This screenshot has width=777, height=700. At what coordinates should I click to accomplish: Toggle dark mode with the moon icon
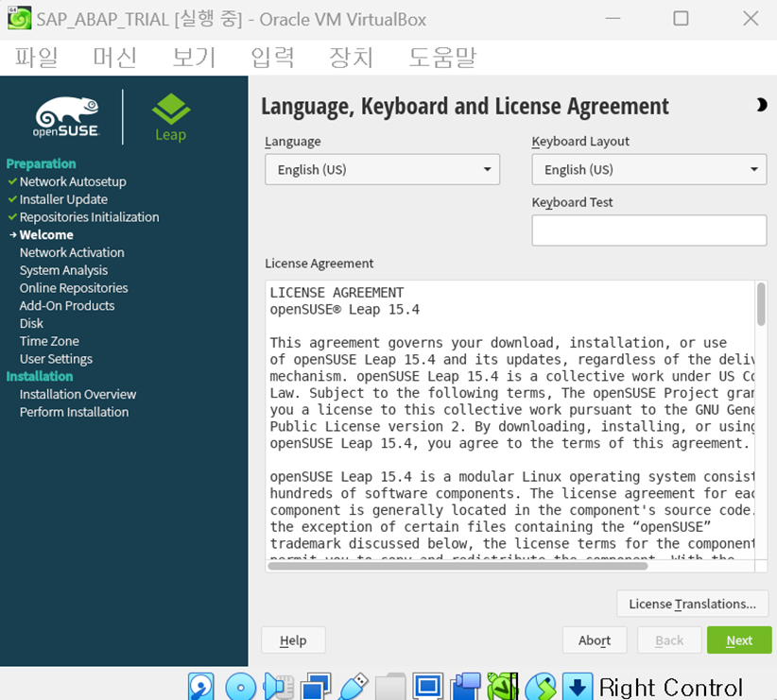point(761,105)
